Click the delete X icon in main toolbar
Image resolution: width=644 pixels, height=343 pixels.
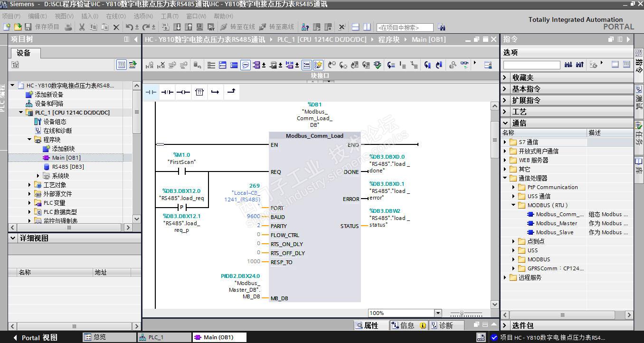tap(116, 27)
